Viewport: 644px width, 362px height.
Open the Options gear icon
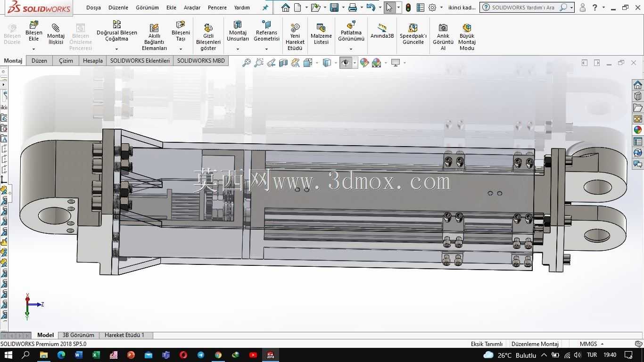(432, 8)
